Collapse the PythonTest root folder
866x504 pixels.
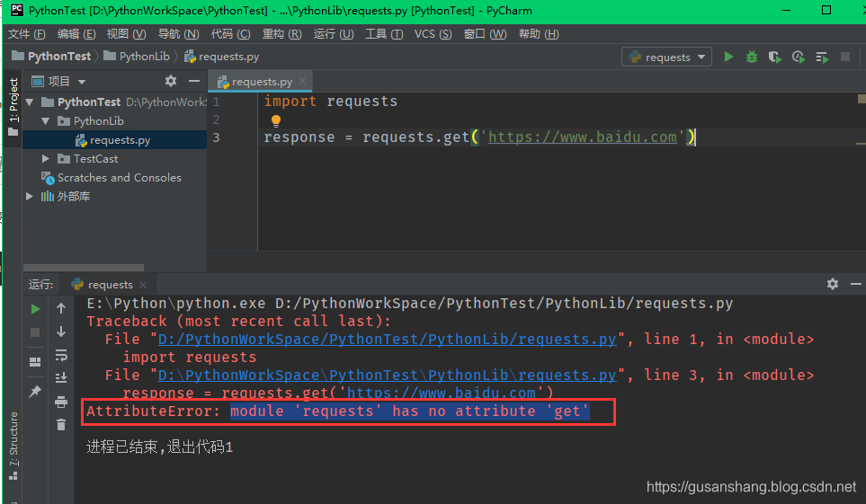[30, 102]
